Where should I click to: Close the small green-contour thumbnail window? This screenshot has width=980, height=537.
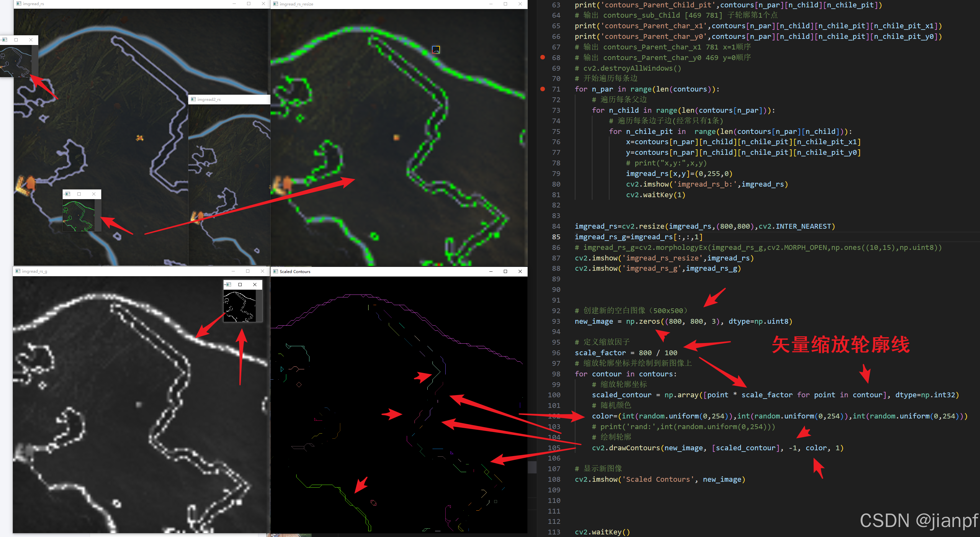tap(94, 194)
